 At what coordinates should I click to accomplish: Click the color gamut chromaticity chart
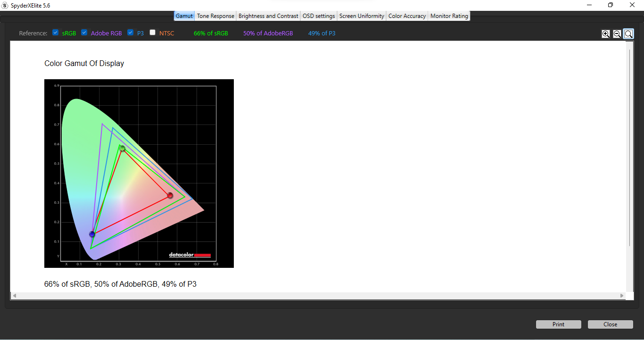(x=139, y=174)
